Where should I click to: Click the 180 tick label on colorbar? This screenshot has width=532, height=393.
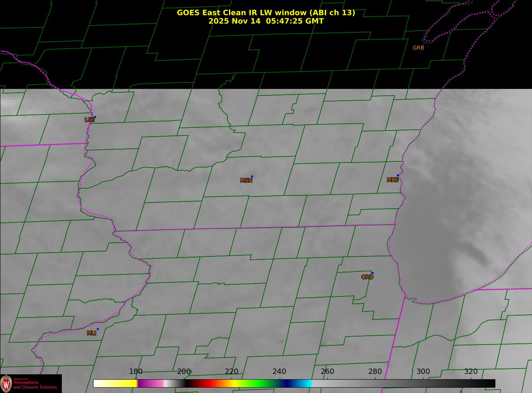tap(136, 372)
